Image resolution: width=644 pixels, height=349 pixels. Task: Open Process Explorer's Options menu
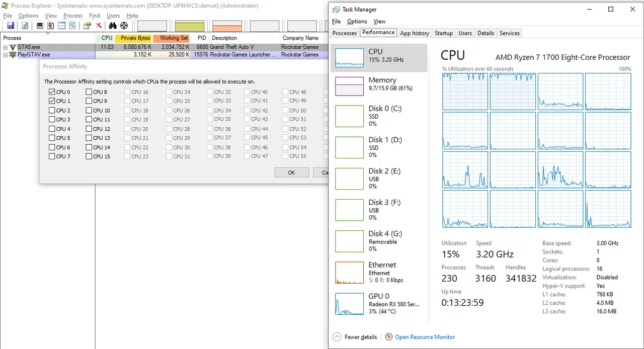pyautogui.click(x=28, y=16)
